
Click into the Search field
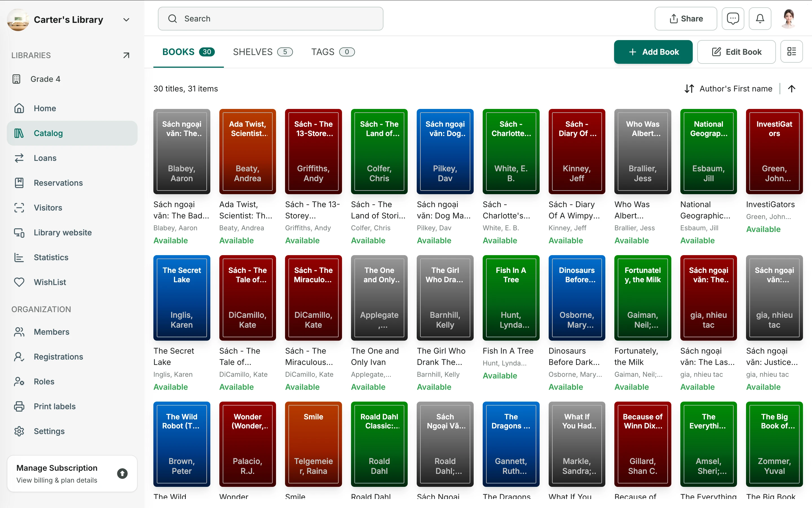pyautogui.click(x=270, y=18)
